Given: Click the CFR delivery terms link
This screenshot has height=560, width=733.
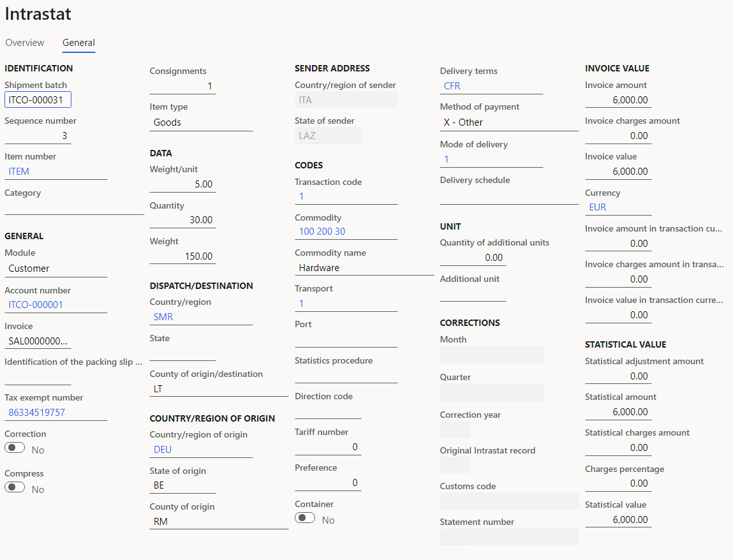Looking at the screenshot, I should [452, 86].
